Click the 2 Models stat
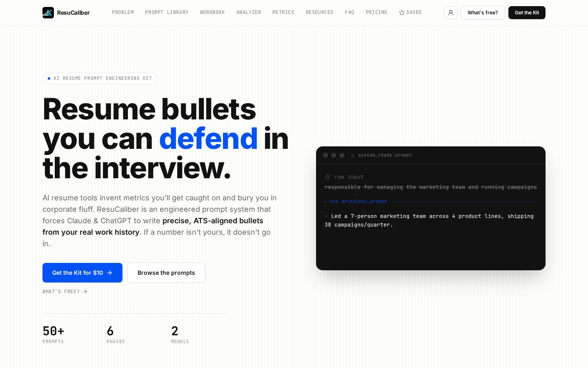Screen dimensions: 588x368 click(x=180, y=334)
